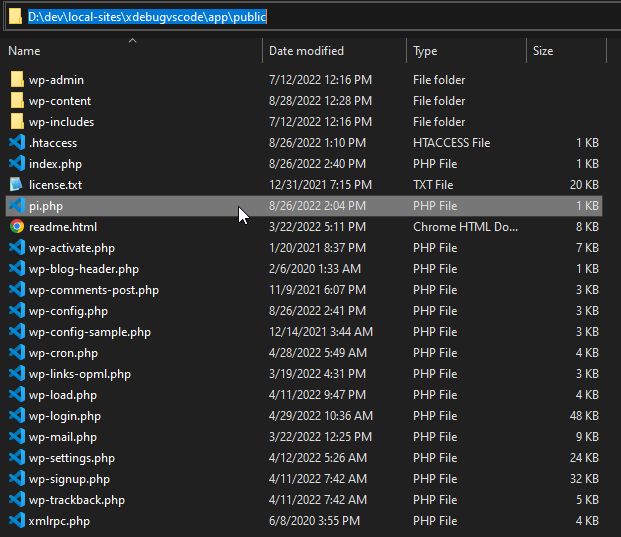The width and height of the screenshot is (621, 537).
Task: Select the wp-content folder name
Action: [60, 101]
